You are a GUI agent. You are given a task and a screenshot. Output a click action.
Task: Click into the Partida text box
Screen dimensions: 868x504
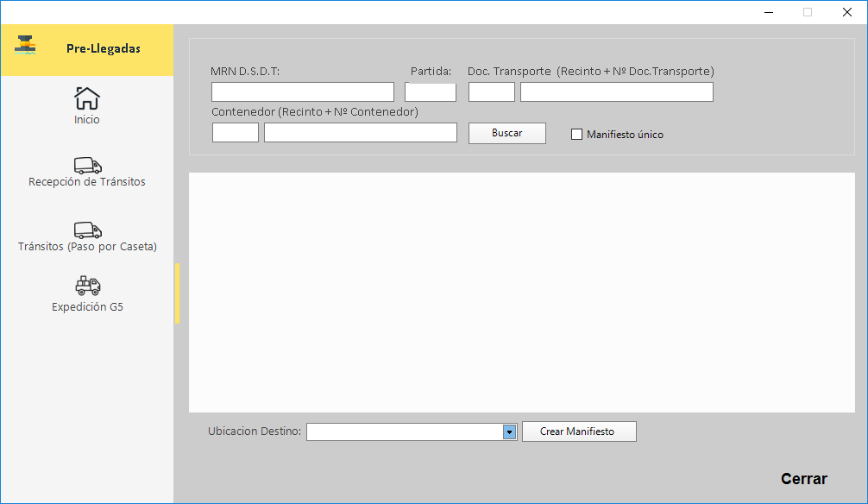pyautogui.click(x=430, y=92)
